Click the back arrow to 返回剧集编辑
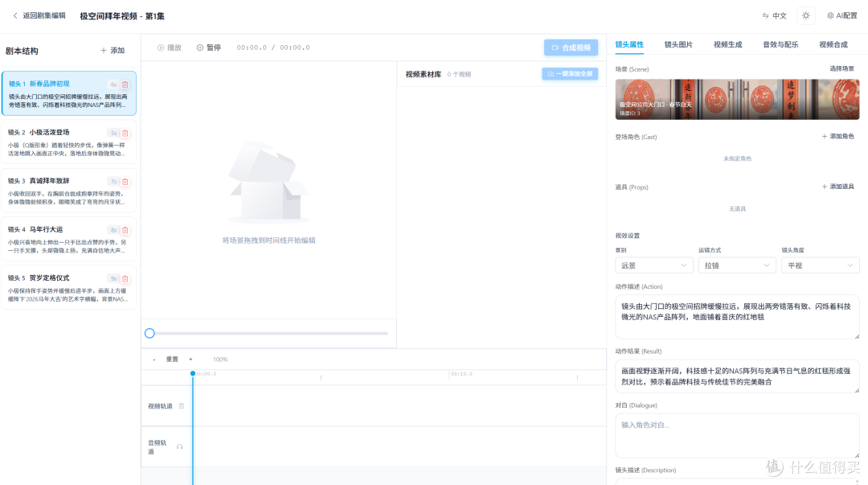This screenshot has height=485, width=868. point(15,15)
